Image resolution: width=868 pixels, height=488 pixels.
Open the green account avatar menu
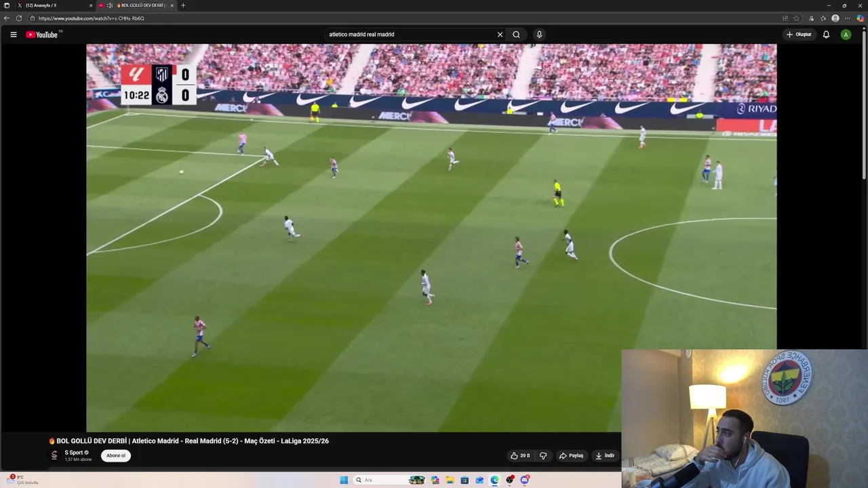point(846,35)
